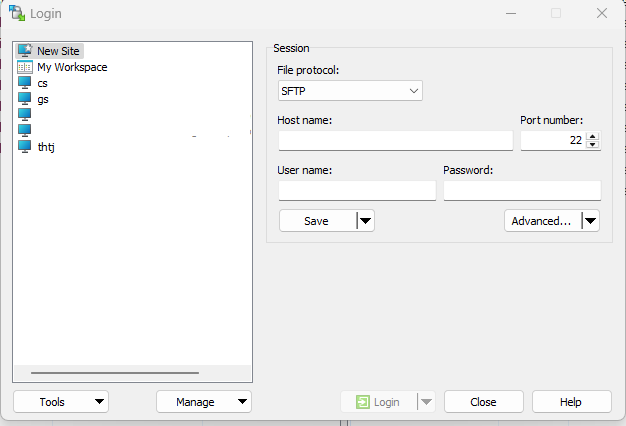The height and width of the screenshot is (426, 626).
Task: Click the green Login button
Action: [378, 402]
